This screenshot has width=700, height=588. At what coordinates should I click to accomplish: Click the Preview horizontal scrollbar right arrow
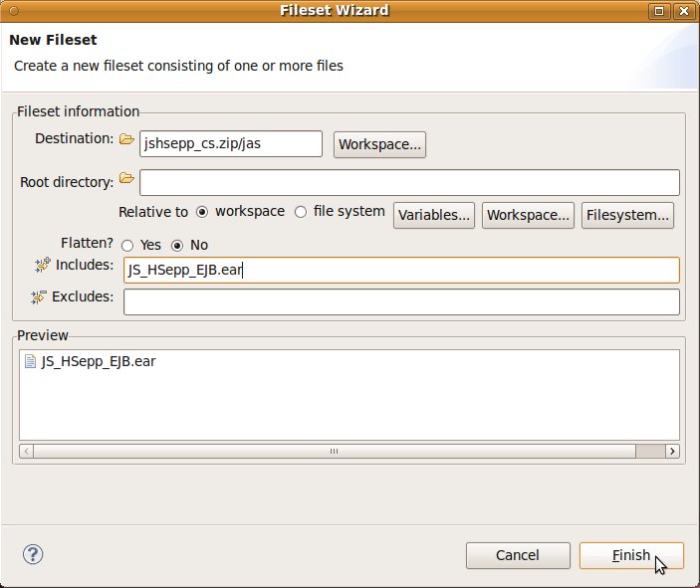coord(672,451)
